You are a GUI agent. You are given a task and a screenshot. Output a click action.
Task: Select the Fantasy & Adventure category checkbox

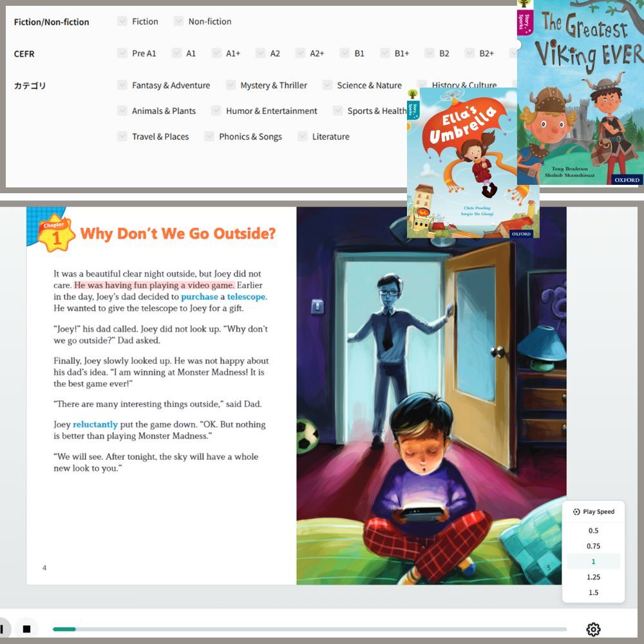point(122,85)
